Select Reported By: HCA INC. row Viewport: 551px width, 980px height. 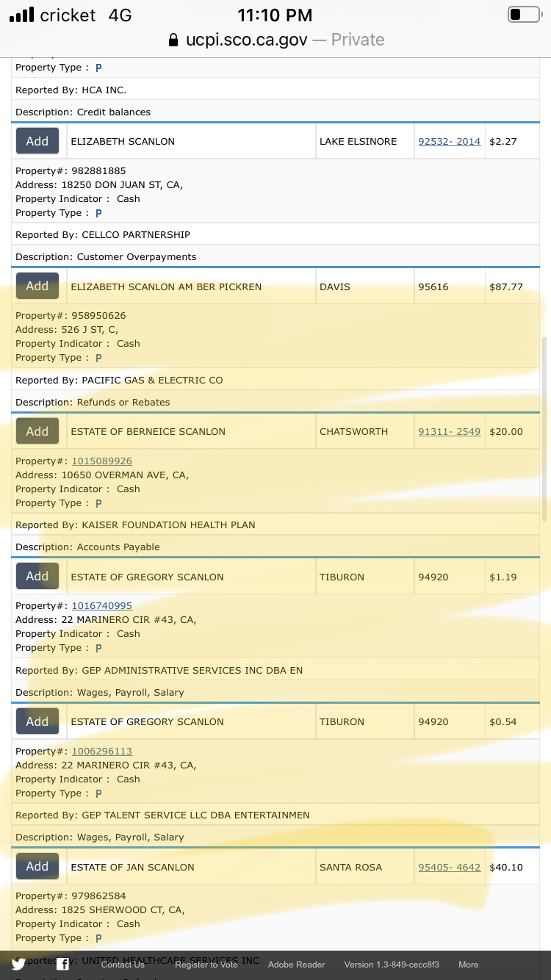[x=275, y=90]
